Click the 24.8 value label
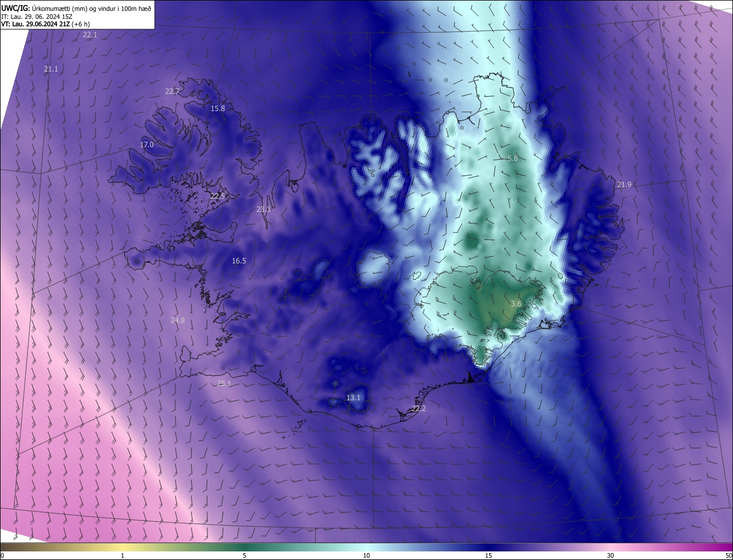 [178, 321]
